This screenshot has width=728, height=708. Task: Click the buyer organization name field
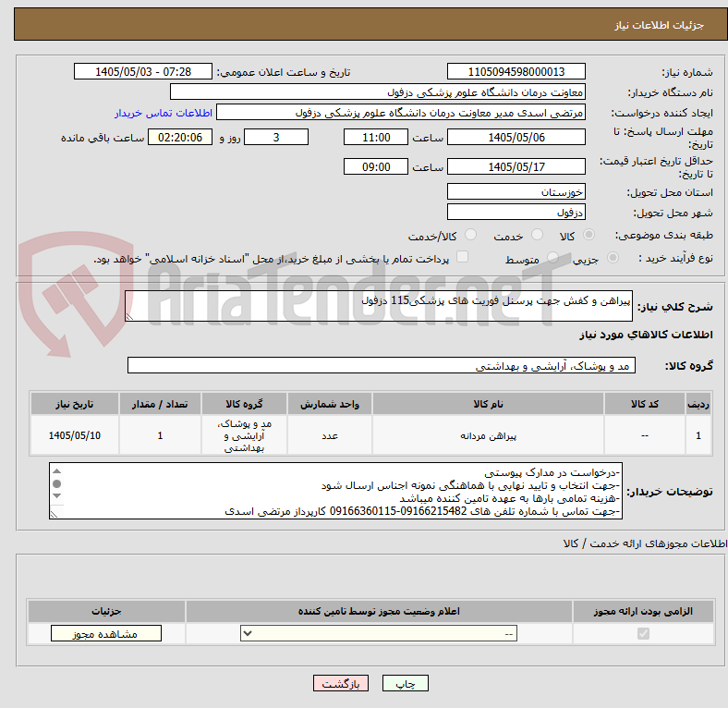click(x=378, y=92)
